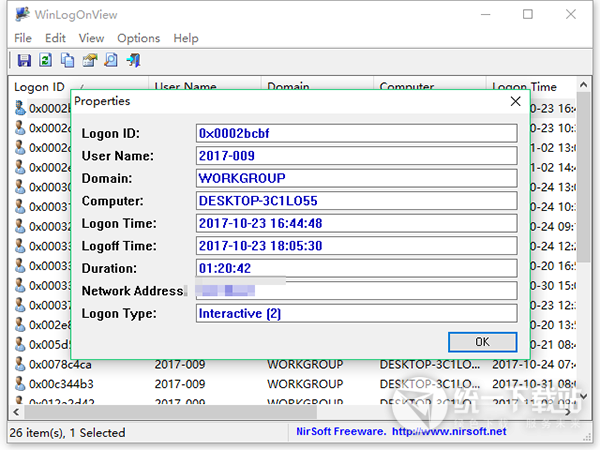Click the Copy Selected Items icon
600x450 pixels.
click(68, 62)
